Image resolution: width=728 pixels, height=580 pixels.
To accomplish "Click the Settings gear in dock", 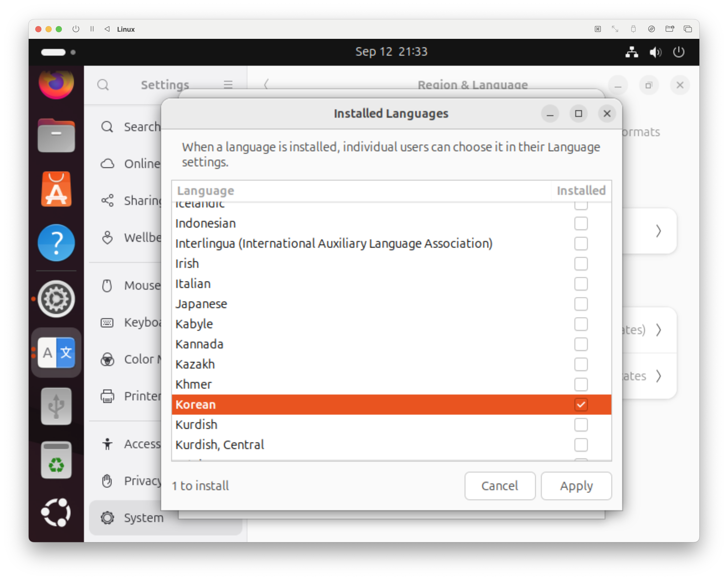I will tap(56, 299).
